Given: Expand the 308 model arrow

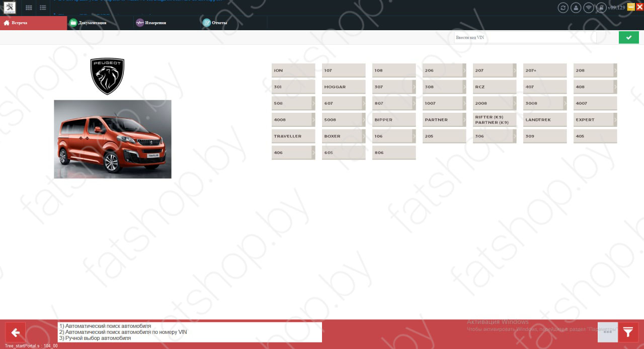Looking at the screenshot, I should pyautogui.click(x=464, y=87).
